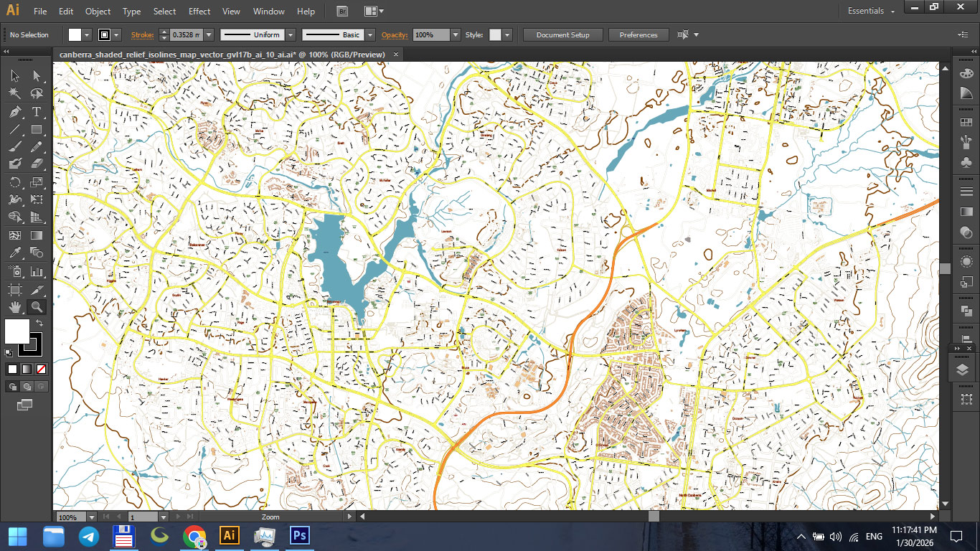The width and height of the screenshot is (980, 551).
Task: Select the Pen tool
Action: [14, 112]
